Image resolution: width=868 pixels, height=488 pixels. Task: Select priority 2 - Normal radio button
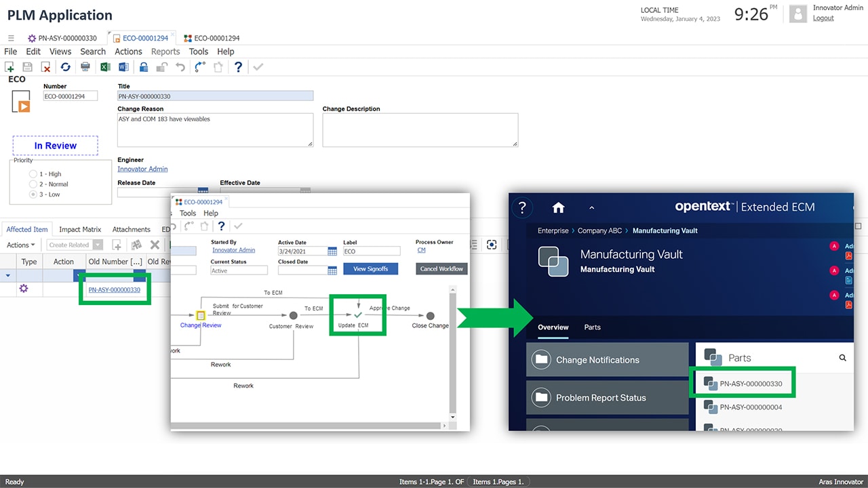click(x=33, y=184)
